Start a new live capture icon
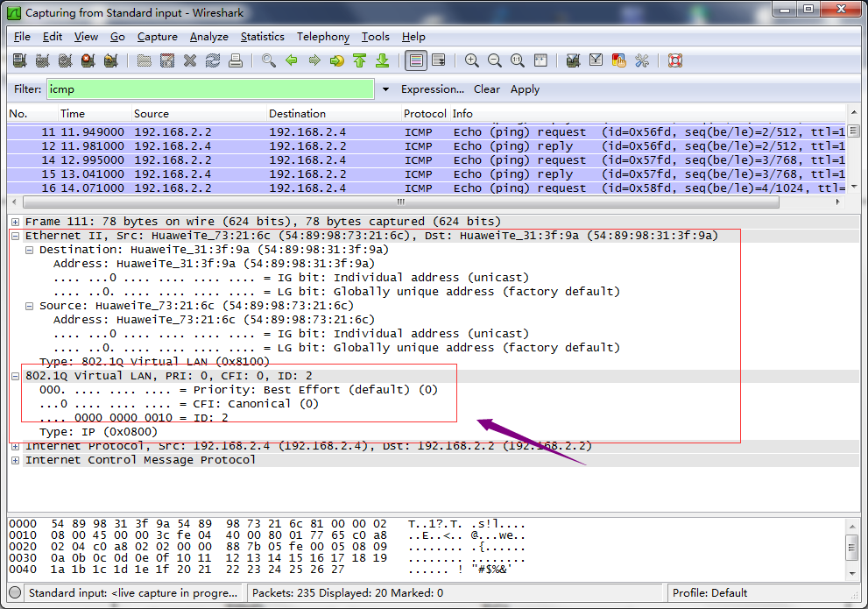Viewport: 868px width, 609px height. tap(66, 60)
